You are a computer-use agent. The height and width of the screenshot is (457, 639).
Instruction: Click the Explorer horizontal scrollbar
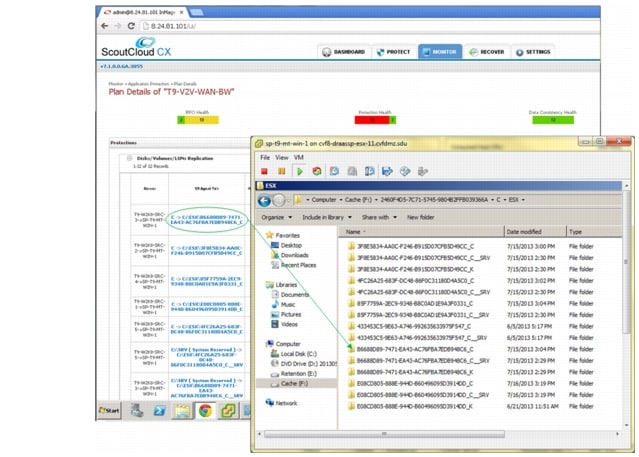384,434
